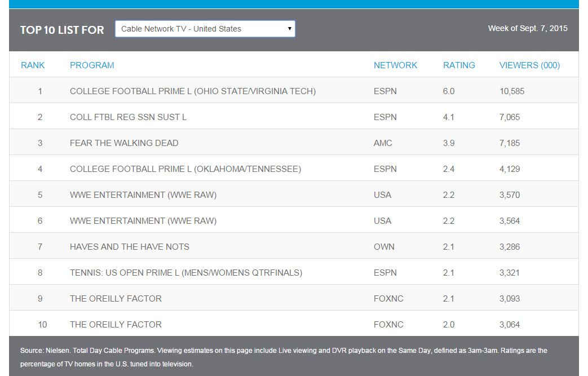588x376 pixels.
Task: Click the TENNIS: US OPEN PRIME L program
Action: pos(186,272)
